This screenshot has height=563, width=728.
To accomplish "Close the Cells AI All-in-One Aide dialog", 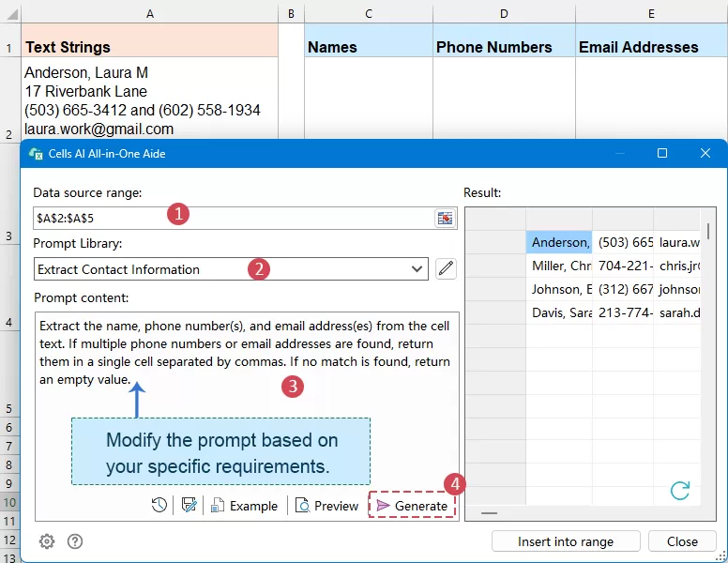I will [705, 153].
